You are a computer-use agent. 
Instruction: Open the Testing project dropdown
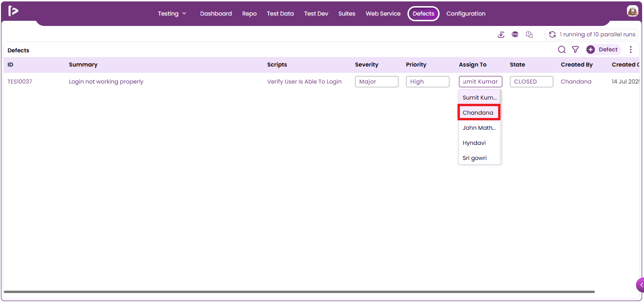172,14
